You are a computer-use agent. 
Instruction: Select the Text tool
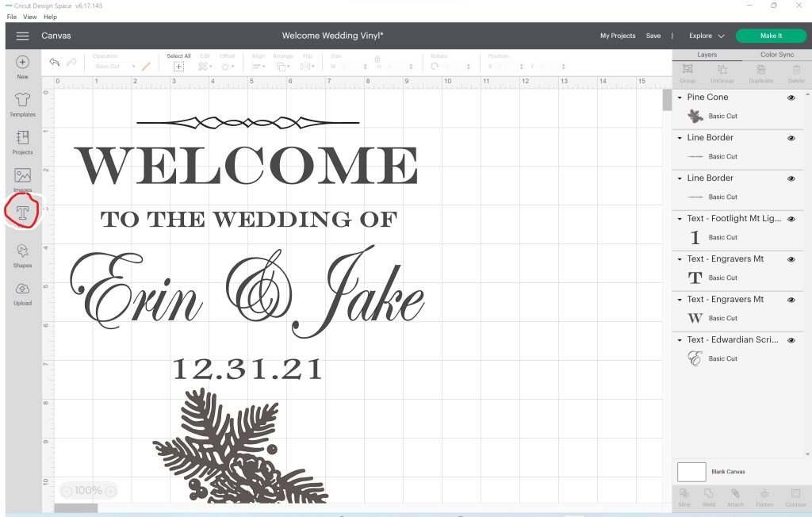pyautogui.click(x=22, y=213)
